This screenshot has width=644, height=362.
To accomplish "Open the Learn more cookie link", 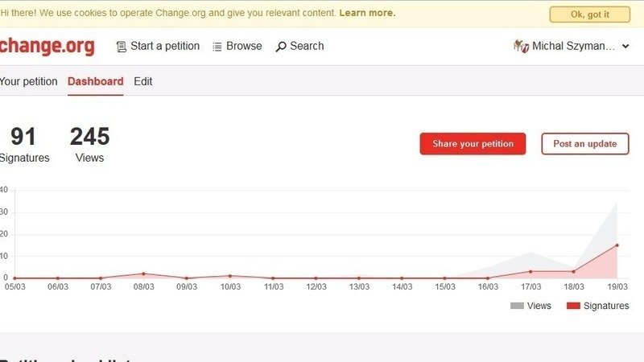I will click(367, 13).
